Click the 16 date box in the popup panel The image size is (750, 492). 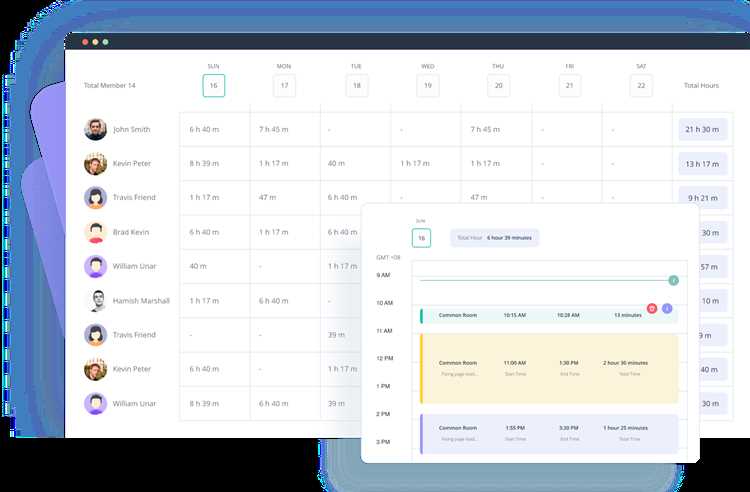tap(421, 238)
